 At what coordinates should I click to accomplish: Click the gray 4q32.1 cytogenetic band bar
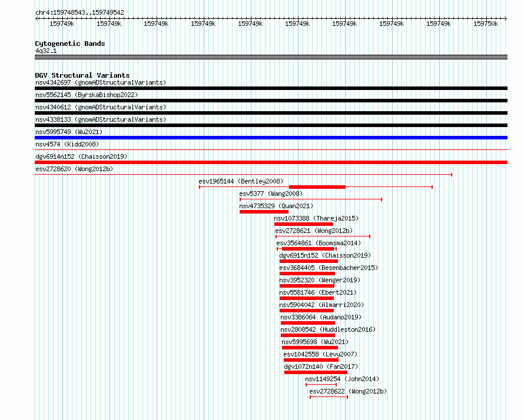pos(271,57)
